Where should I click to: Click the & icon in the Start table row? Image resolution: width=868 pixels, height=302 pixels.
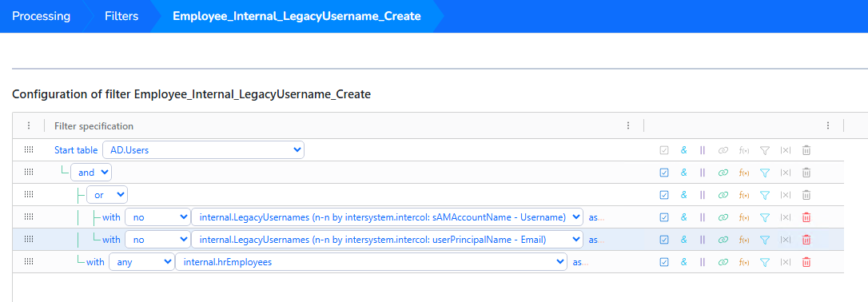coord(683,150)
